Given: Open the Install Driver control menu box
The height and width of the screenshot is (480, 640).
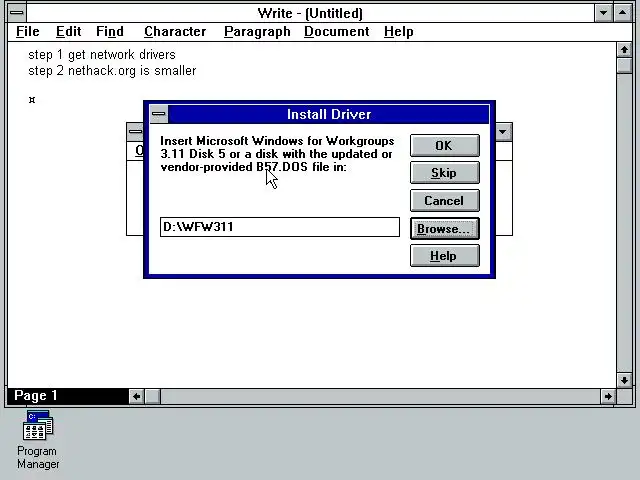Looking at the screenshot, I should (x=159, y=114).
